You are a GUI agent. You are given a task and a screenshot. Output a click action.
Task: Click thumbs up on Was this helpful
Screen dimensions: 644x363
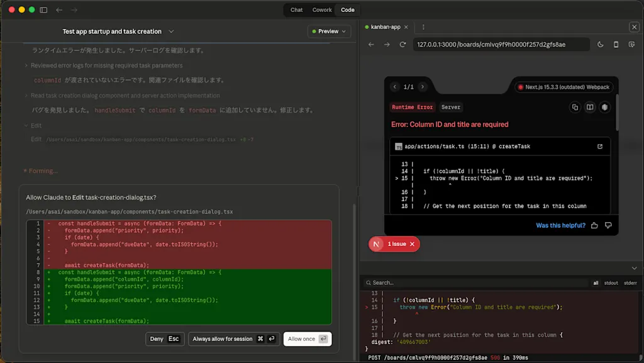coord(594,225)
